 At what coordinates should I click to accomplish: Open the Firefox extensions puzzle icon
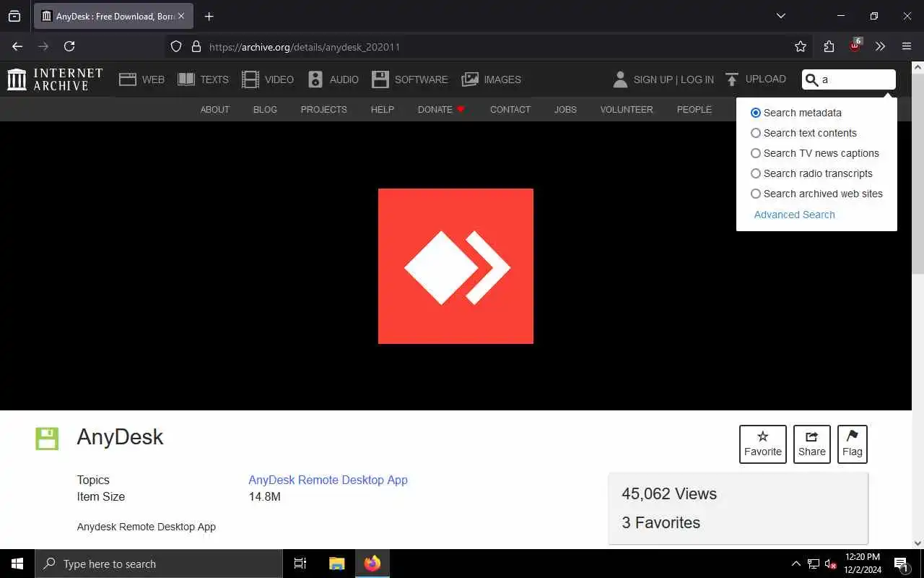[829, 46]
